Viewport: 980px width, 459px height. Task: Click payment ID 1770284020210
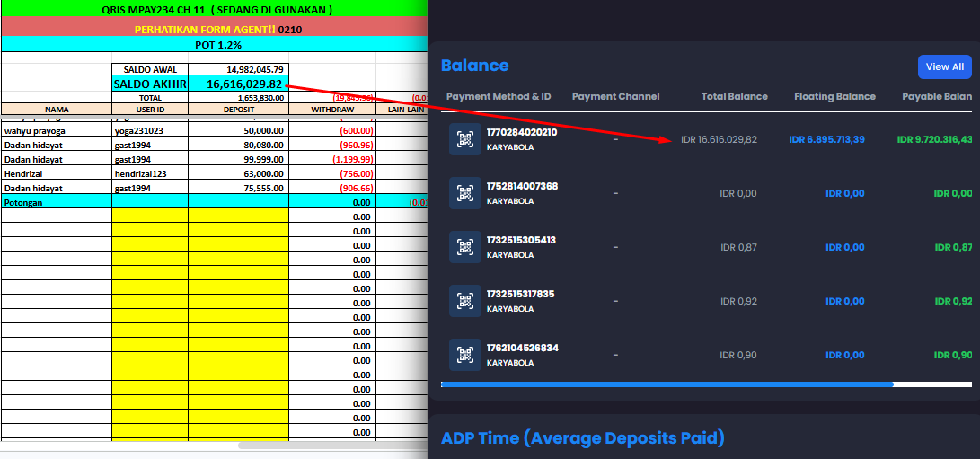coord(522,133)
